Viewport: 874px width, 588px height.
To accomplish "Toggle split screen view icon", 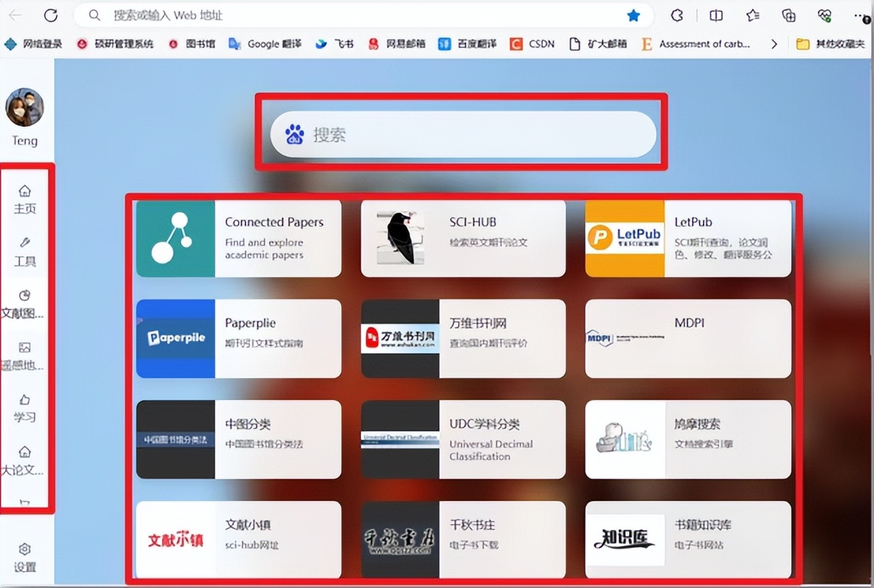I will [716, 15].
